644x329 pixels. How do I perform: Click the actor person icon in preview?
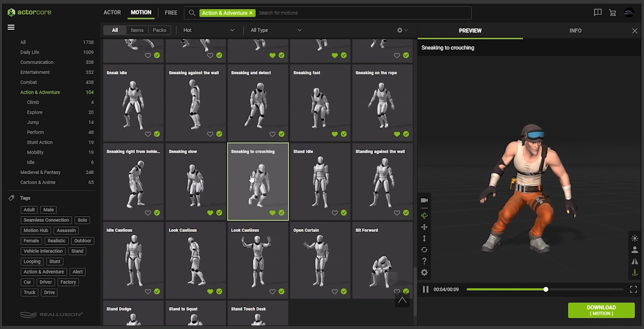[x=635, y=250]
